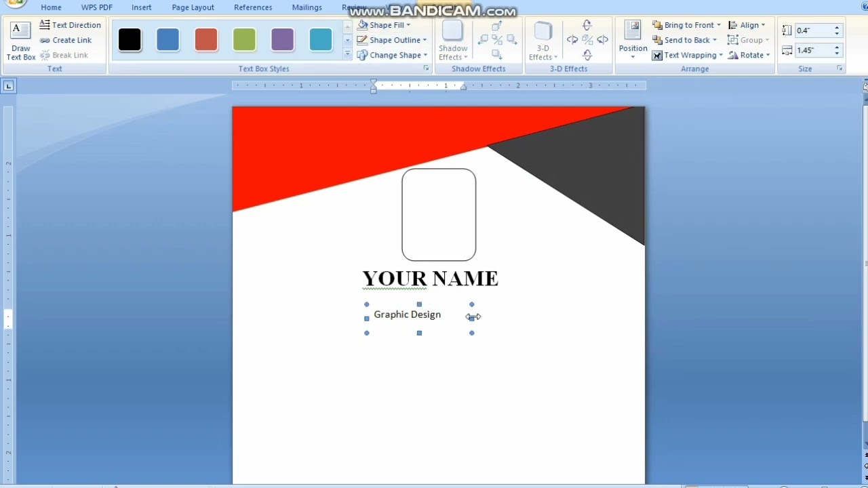Click the Bring to Front button

(x=683, y=25)
